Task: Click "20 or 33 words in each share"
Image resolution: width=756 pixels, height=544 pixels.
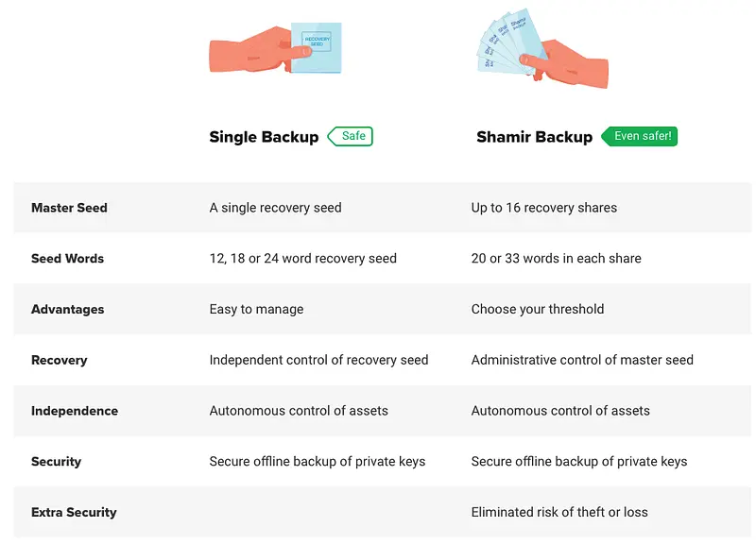Action: [556, 259]
